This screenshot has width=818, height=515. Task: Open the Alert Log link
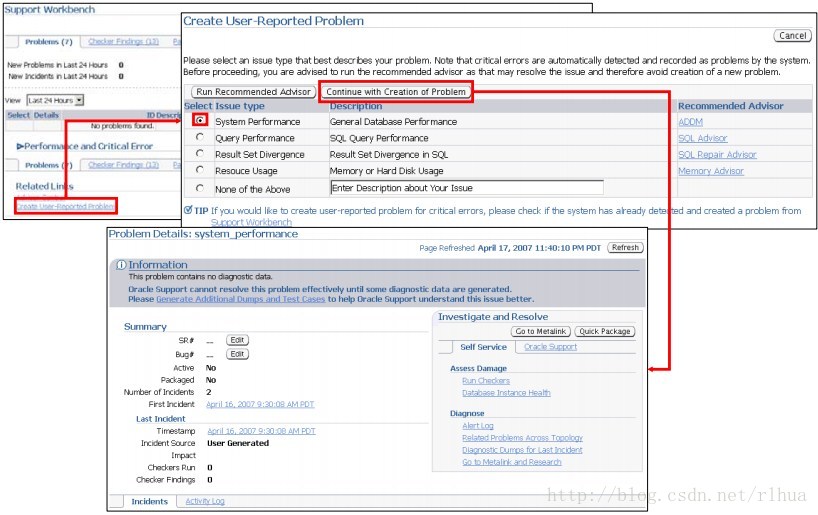click(478, 426)
